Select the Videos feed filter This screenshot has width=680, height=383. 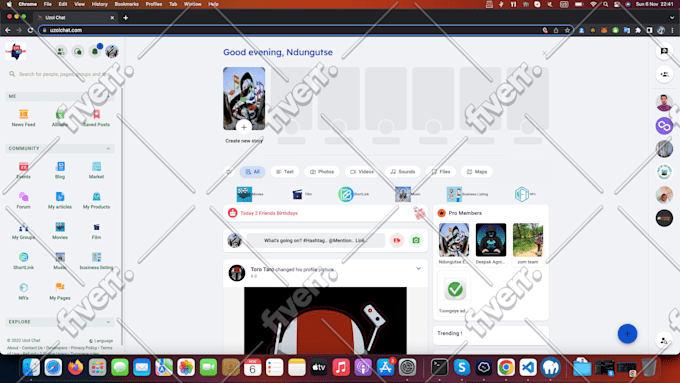[x=362, y=172]
